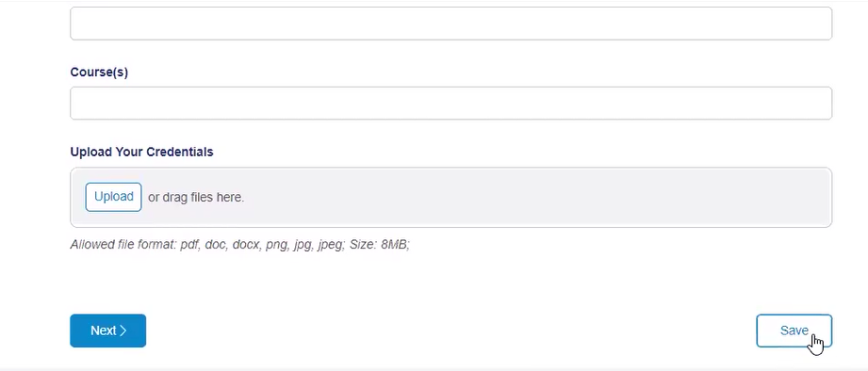This screenshot has height=371, width=868.
Task: Click the word 'Upload' inside the upload button
Action: (113, 197)
